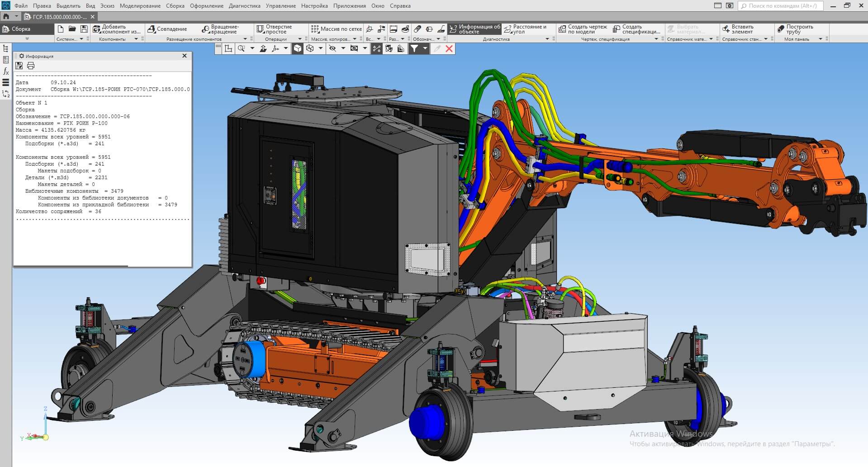Click the Добавить компонент button
This screenshot has height=467, width=868.
pyautogui.click(x=117, y=29)
